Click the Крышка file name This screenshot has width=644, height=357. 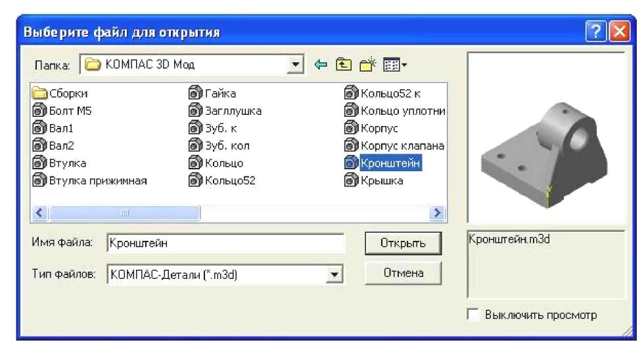382,181
